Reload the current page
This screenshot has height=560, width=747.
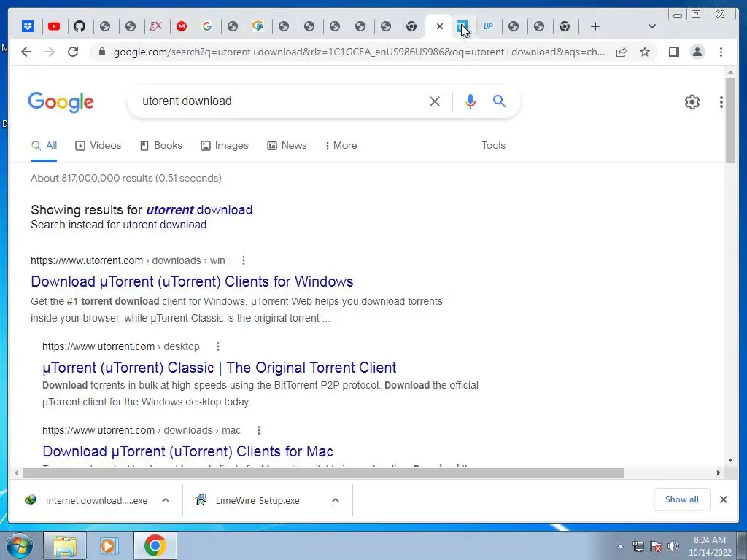point(73,52)
